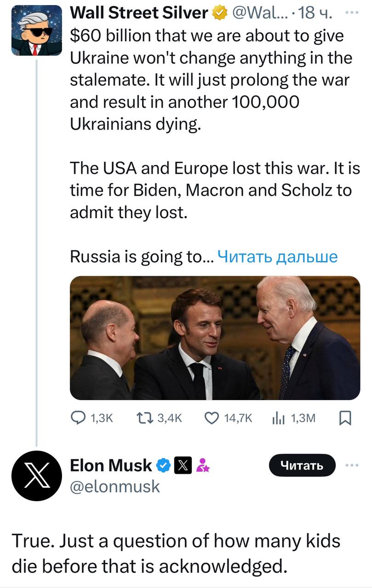Screen dimensions: 372x588
Task: Click the reply comment icon
Action: tap(79, 417)
